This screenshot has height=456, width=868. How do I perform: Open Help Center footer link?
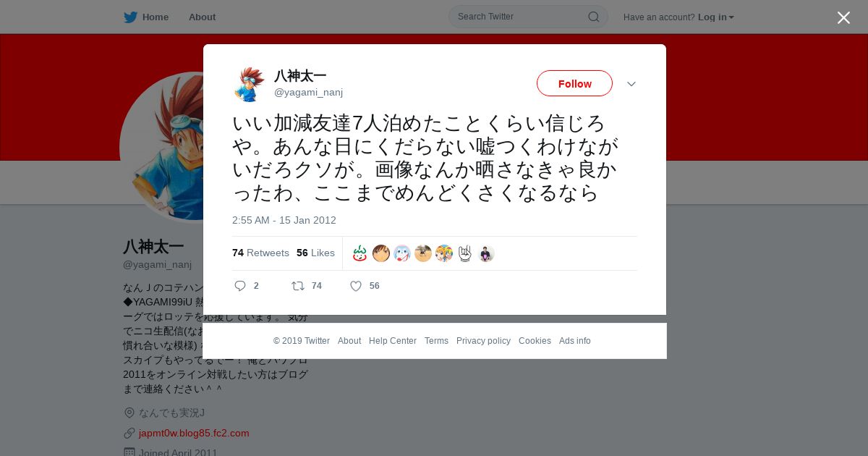tap(393, 341)
